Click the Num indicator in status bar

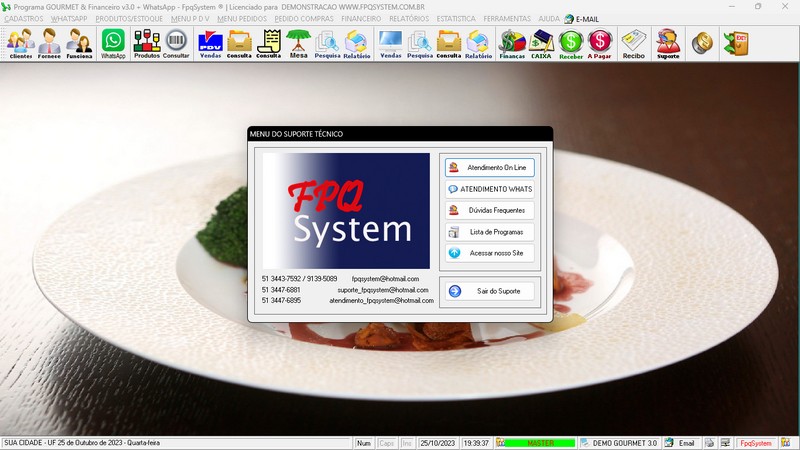tap(364, 443)
